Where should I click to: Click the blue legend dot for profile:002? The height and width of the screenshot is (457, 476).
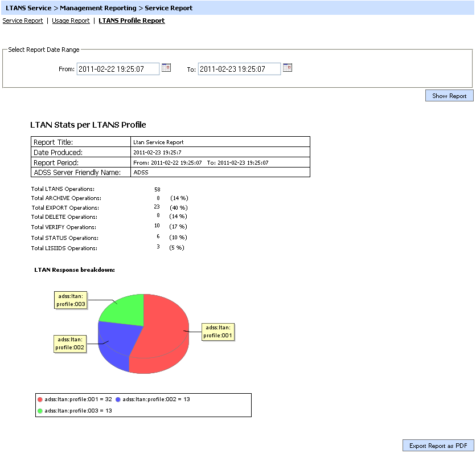tap(118, 399)
